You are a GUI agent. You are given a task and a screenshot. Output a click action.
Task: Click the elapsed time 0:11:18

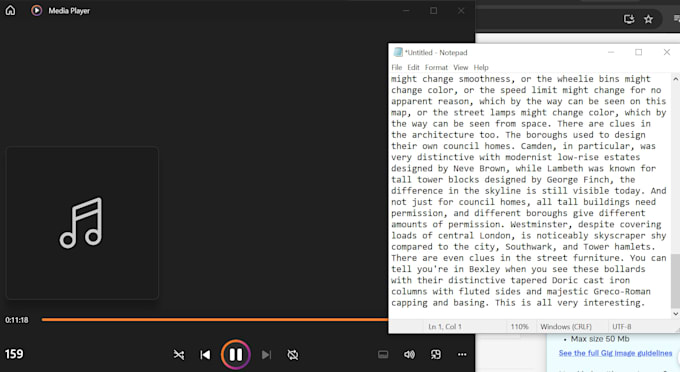(x=16, y=320)
